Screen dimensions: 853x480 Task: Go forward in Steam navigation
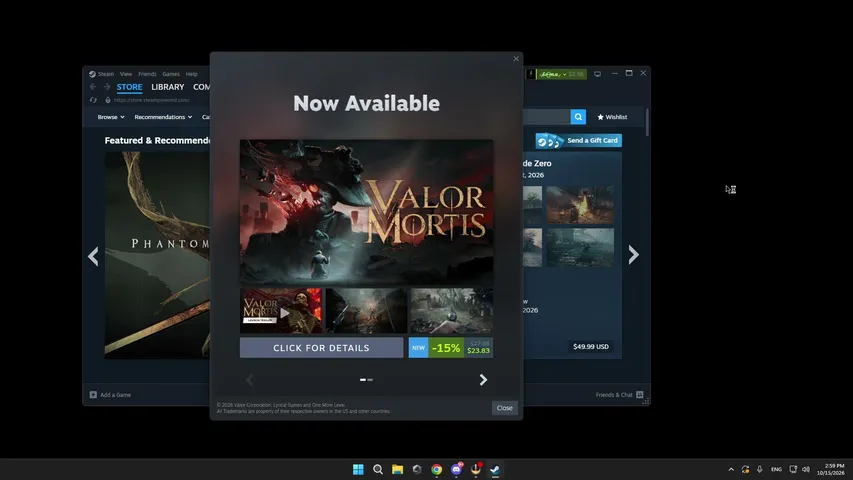point(107,87)
